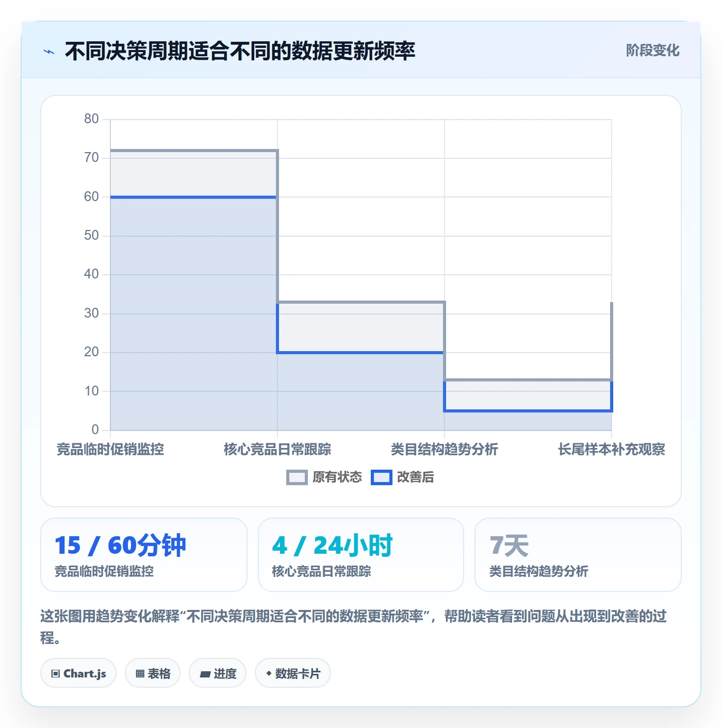Viewport: 722px width, 728px height.
Task: Click the 核心竞品日常跟踪 axis label
Action: pos(277,450)
